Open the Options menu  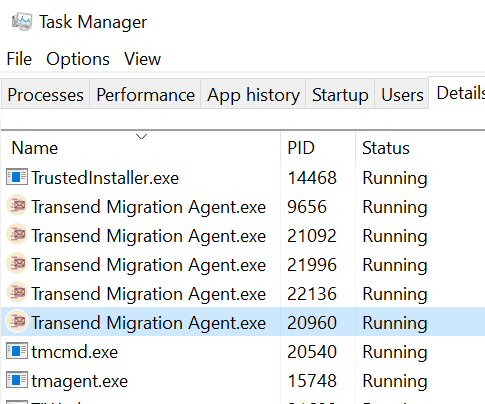pos(78,59)
